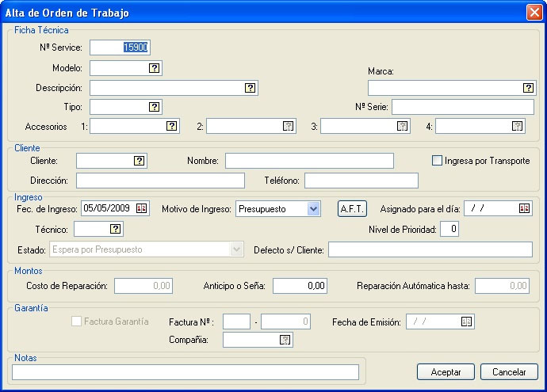
Task: Expand the Estado dropdown list
Action: [236, 249]
